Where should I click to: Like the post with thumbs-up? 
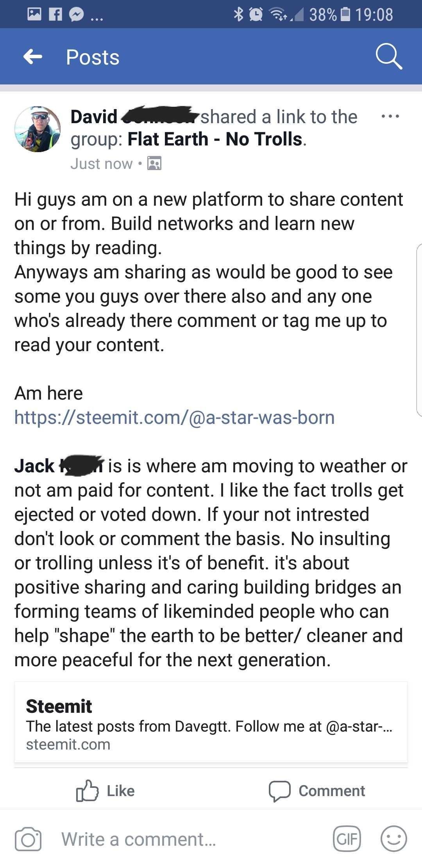click(105, 791)
